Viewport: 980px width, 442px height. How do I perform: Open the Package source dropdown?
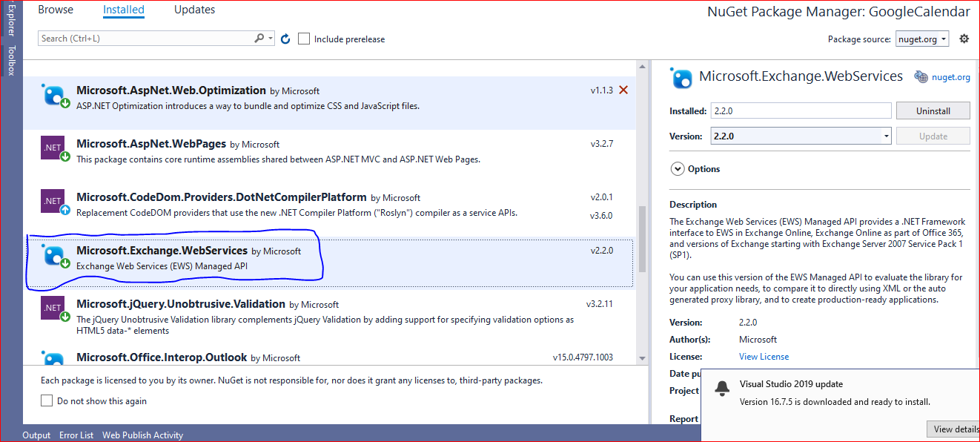click(922, 39)
